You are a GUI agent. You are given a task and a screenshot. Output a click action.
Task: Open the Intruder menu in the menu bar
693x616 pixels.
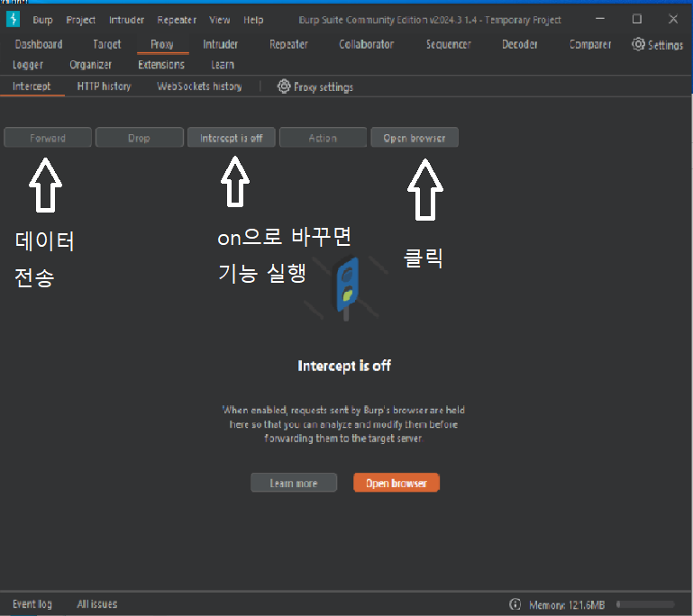tap(126, 20)
